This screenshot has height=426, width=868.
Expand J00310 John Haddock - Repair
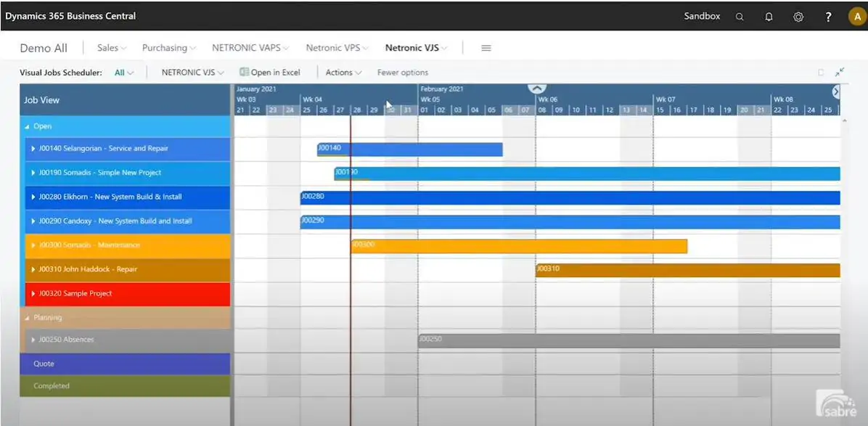pos(34,269)
